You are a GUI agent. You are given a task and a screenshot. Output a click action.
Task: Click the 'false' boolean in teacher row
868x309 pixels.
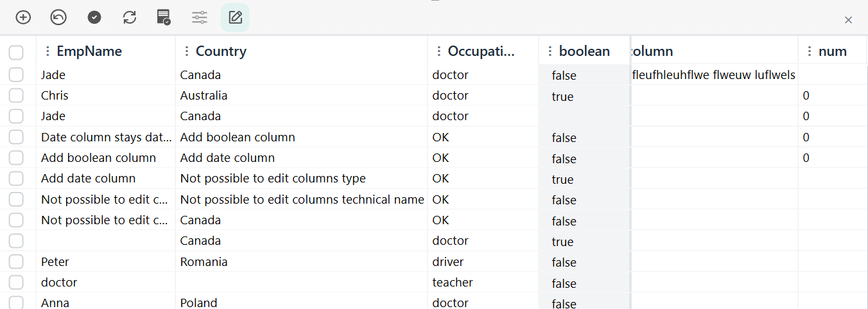click(564, 283)
